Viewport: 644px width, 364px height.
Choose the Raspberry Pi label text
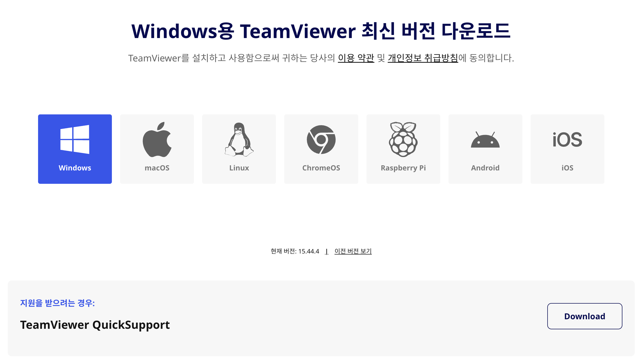403,168
